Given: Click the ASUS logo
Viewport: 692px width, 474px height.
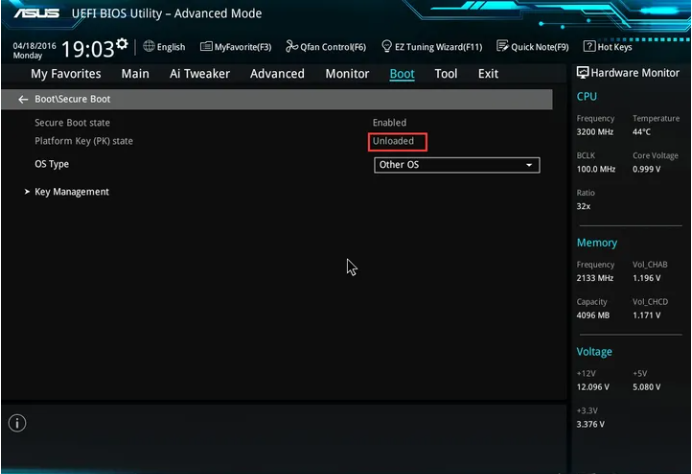Looking at the screenshot, I should (36, 13).
